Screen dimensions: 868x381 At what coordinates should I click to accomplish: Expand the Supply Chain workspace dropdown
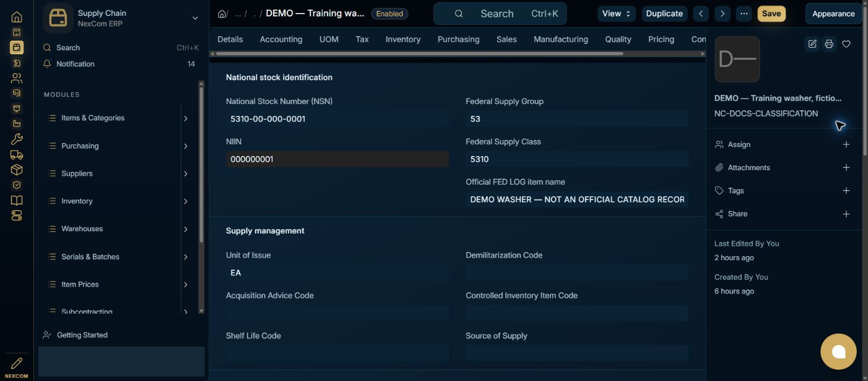pyautogui.click(x=195, y=18)
